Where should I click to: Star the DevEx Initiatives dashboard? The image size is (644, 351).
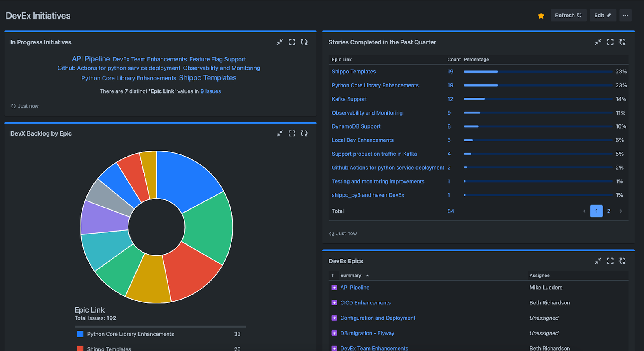click(541, 15)
